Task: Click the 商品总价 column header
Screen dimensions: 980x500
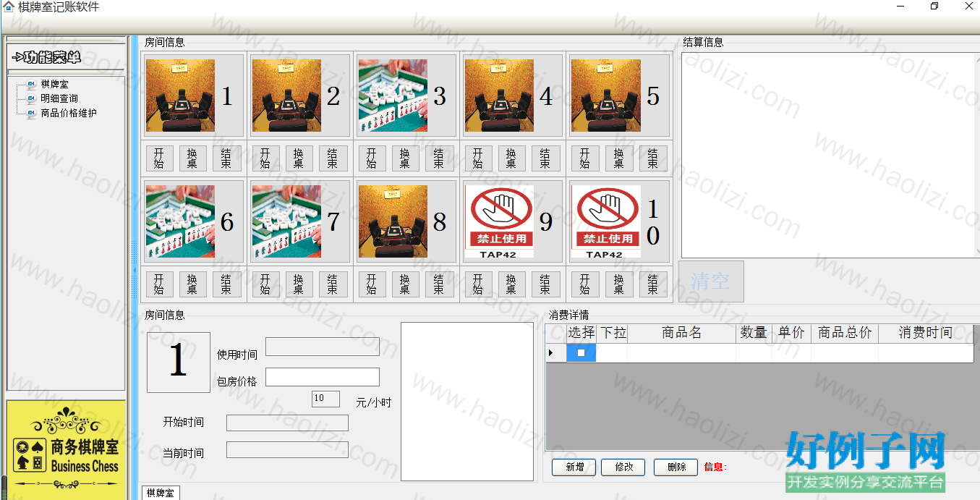Action: 845,333
